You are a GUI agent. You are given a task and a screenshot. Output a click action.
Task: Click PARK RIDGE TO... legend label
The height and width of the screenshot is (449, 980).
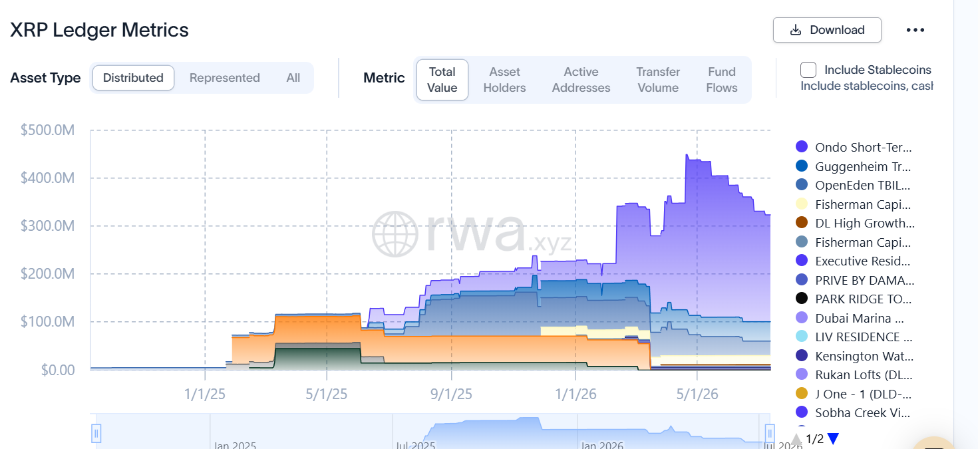[x=864, y=299]
